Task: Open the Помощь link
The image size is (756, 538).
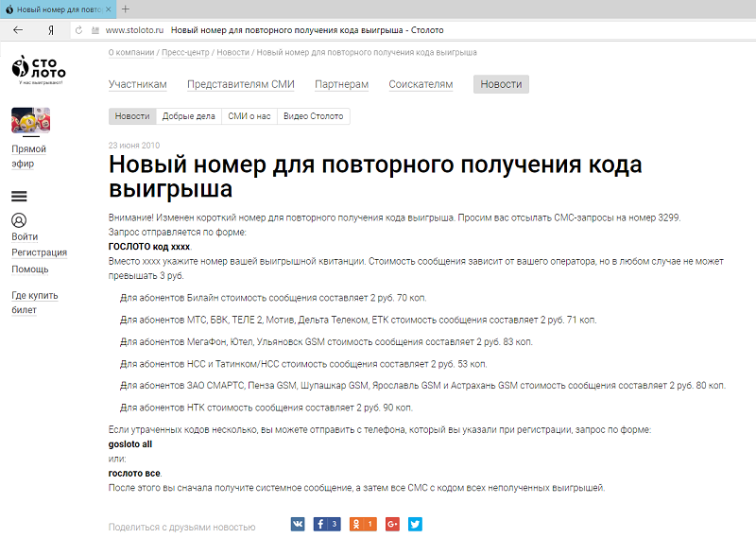Action: pos(30,269)
